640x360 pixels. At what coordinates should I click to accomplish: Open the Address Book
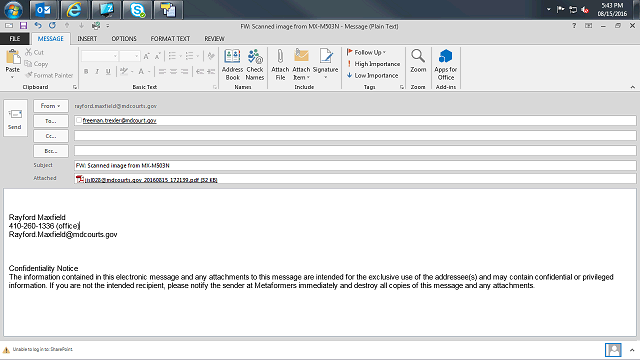(x=232, y=64)
